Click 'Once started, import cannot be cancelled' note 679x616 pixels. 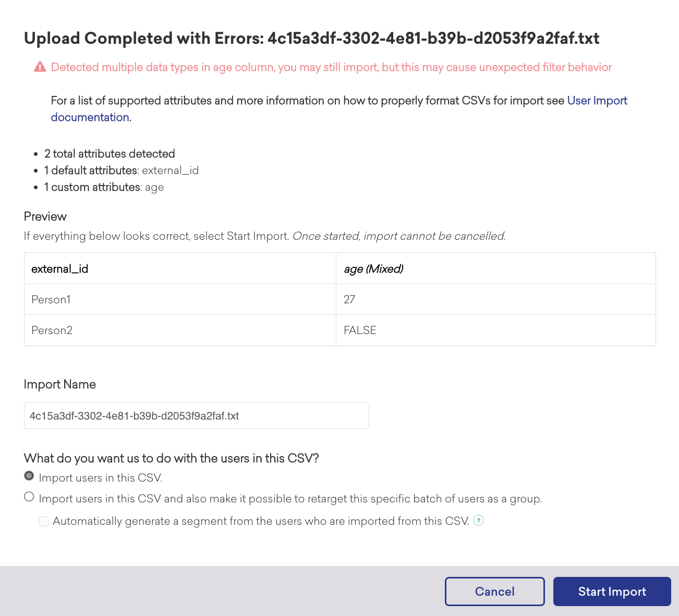pos(399,236)
